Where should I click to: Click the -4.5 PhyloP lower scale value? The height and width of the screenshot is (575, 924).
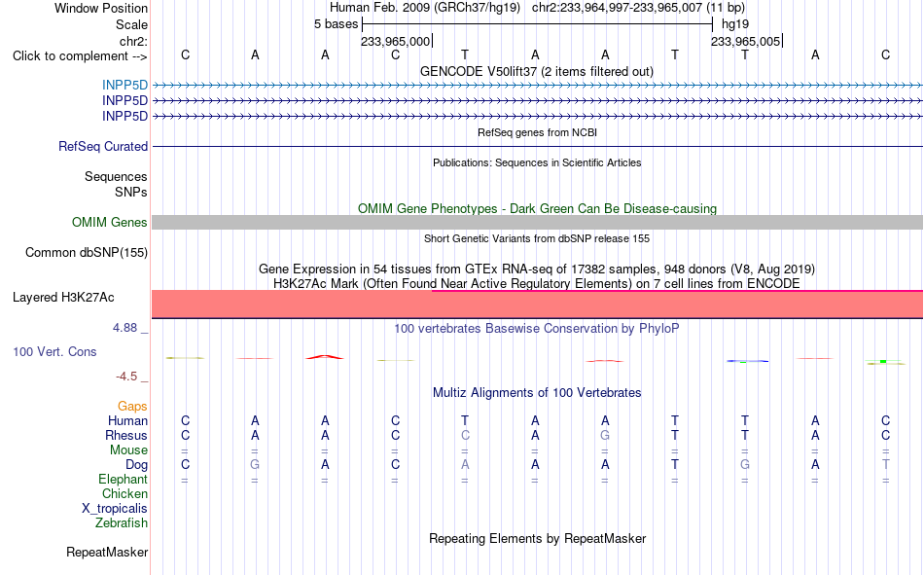point(126,377)
